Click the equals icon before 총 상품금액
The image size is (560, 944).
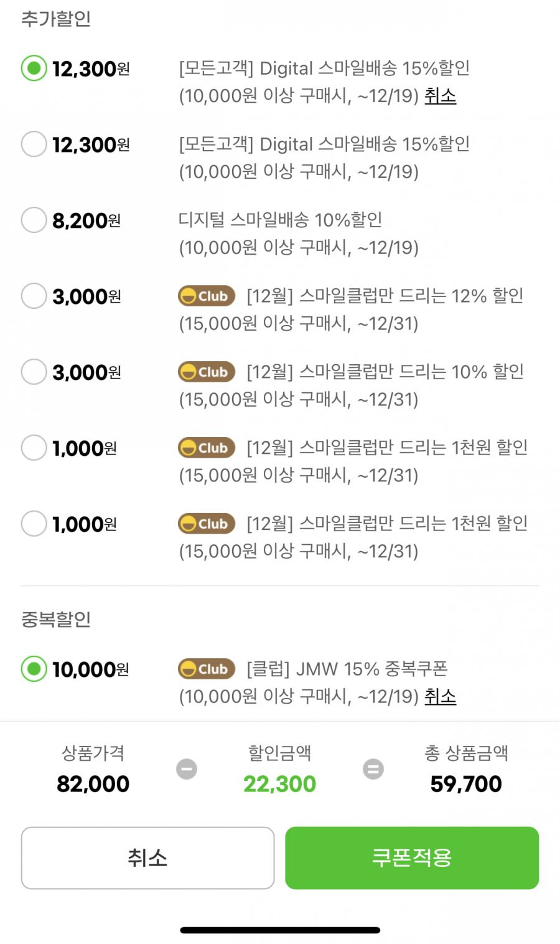[373, 769]
